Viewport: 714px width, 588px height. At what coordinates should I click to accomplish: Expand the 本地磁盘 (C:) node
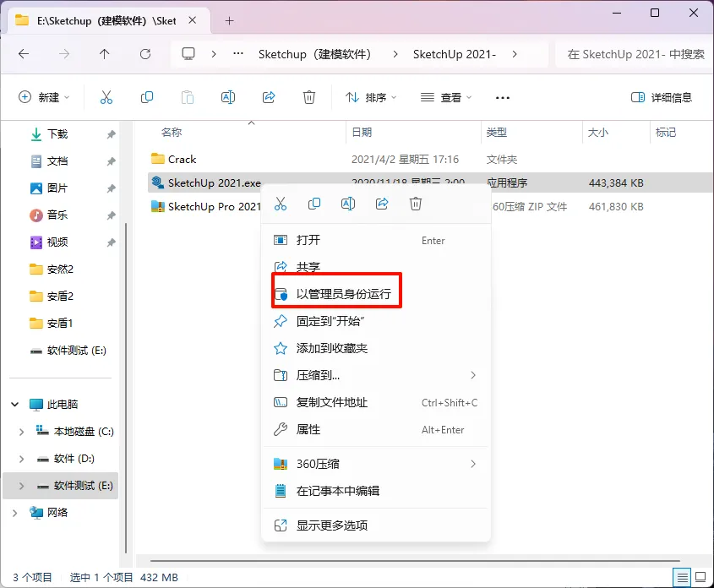[x=21, y=432]
